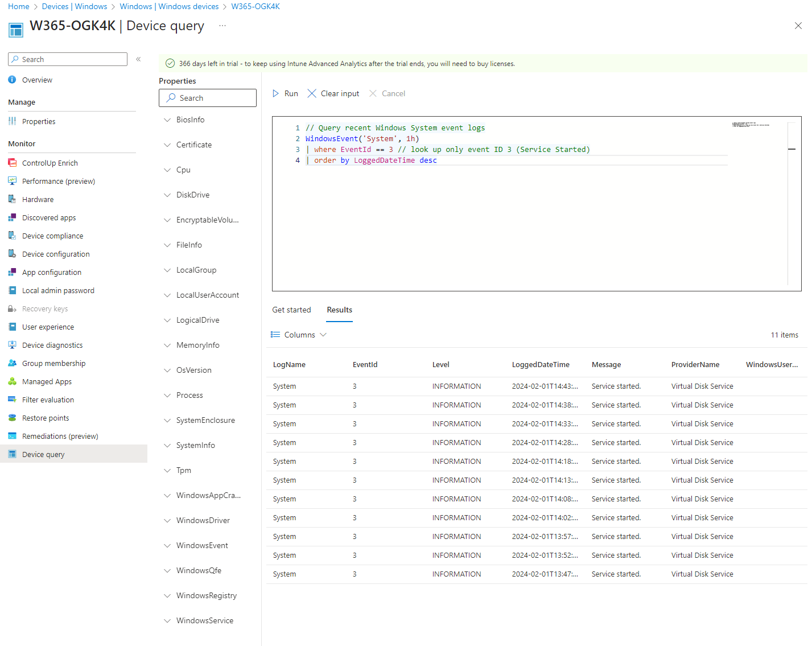This screenshot has height=646, width=812.
Task: Expand the Cpu property group
Action: point(167,170)
